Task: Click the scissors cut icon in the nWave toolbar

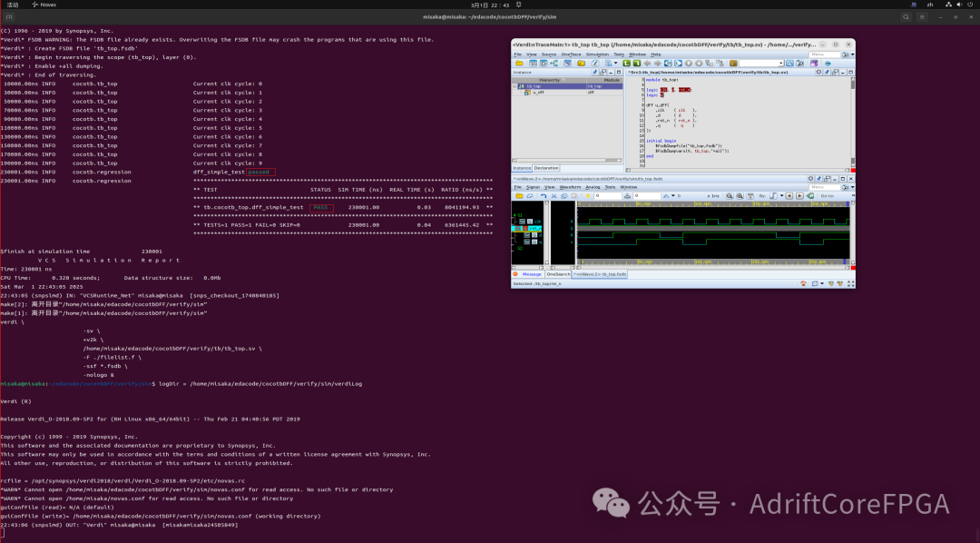Action: coord(554,195)
